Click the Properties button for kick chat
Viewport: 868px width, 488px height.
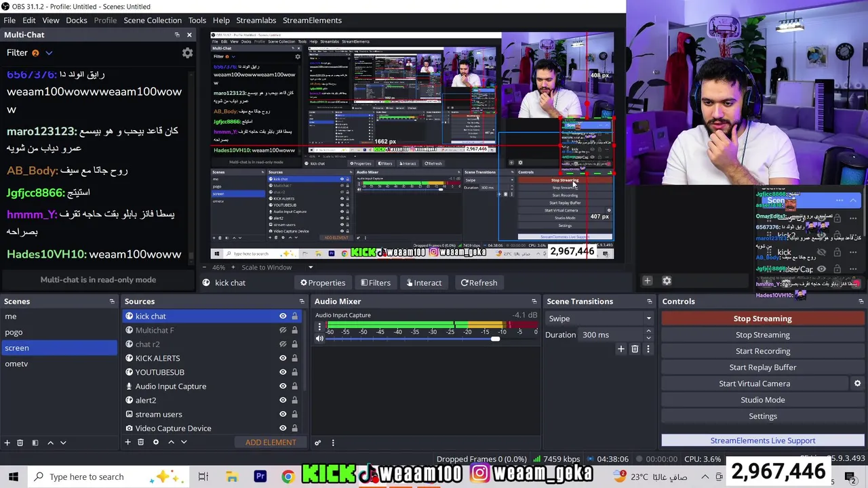click(323, 283)
